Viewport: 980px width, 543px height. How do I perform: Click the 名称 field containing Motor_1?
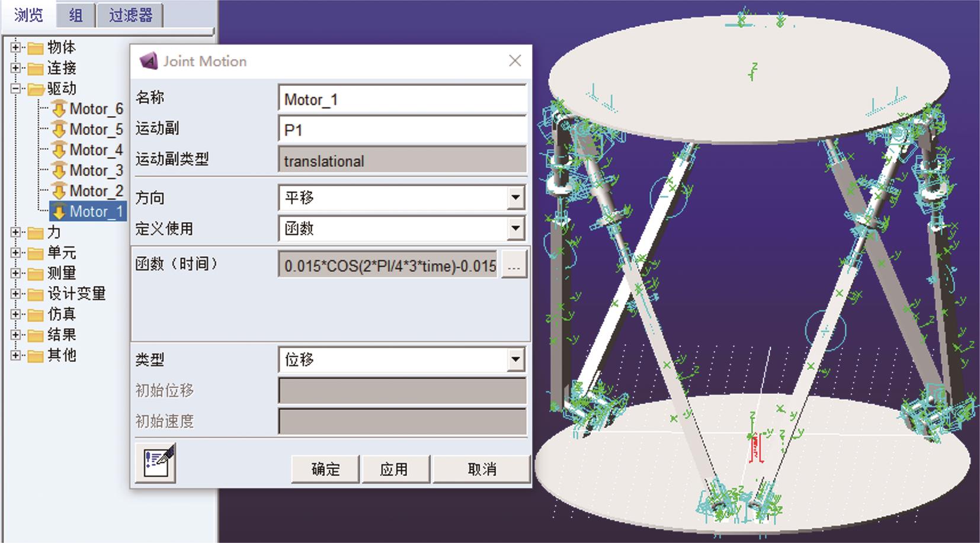coord(402,99)
